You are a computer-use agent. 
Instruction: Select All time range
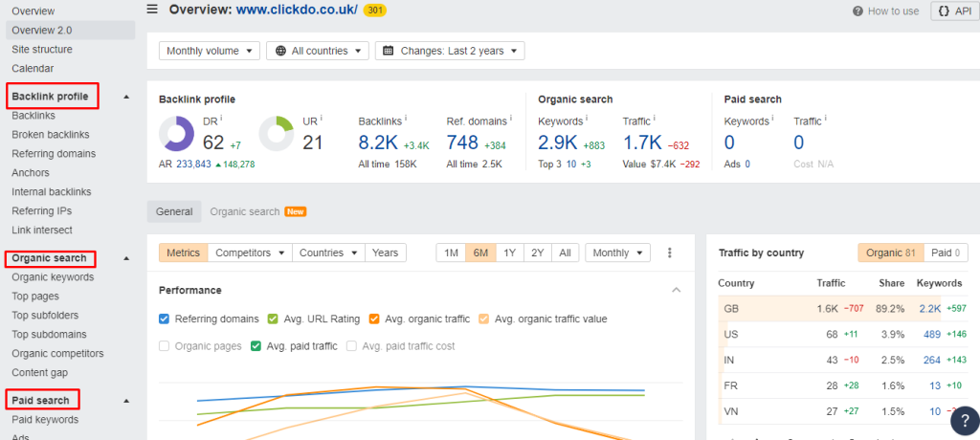565,253
